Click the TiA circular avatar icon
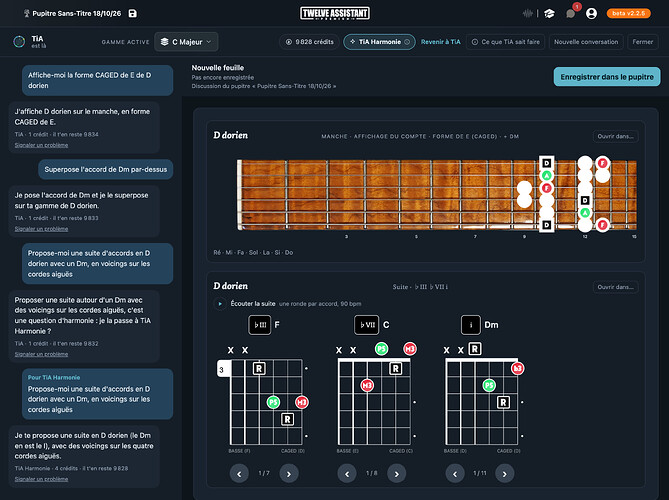The image size is (669, 500). [19, 41]
